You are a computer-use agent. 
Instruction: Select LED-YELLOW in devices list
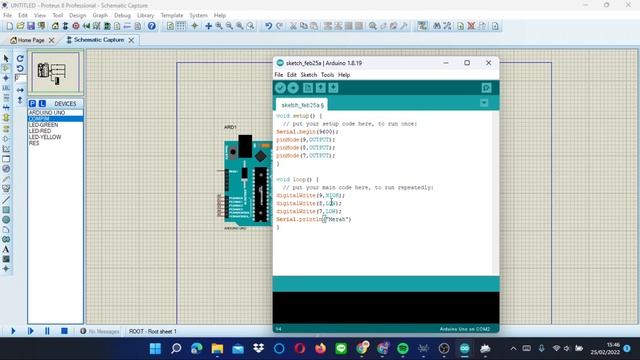point(56,137)
